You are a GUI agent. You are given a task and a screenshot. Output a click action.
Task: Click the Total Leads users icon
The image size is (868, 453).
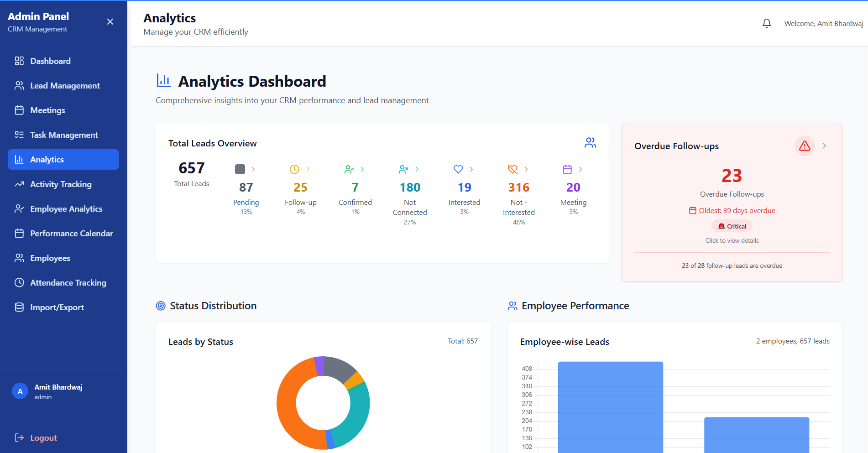(x=590, y=143)
